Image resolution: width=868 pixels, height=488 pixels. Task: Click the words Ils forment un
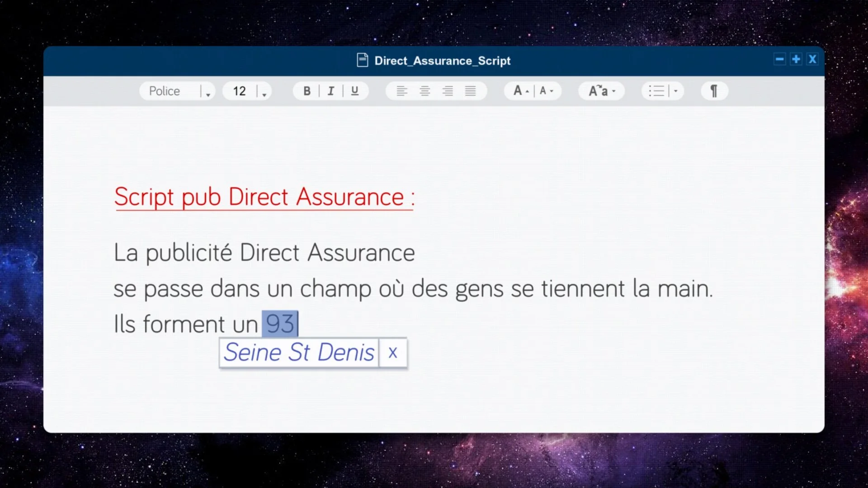pos(186,324)
